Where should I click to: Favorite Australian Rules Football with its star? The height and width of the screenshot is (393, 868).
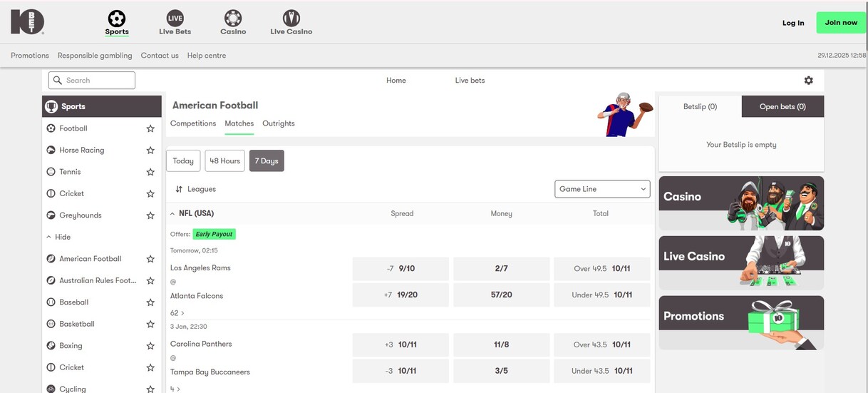[x=150, y=280]
